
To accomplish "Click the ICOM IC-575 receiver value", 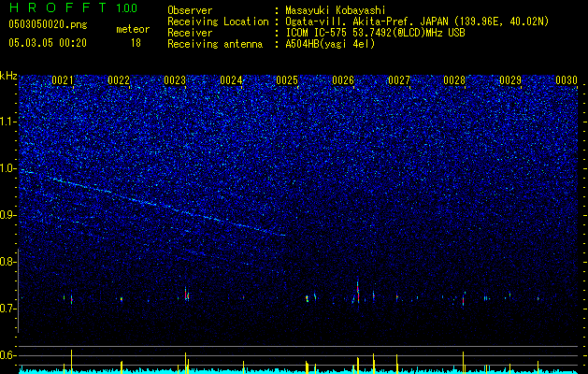I will pyautogui.click(x=375, y=33).
